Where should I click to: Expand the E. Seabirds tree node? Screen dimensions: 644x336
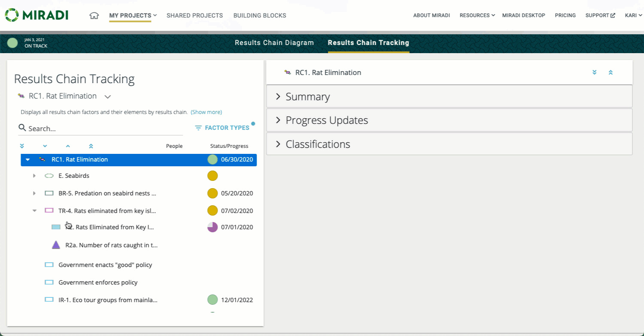pyautogui.click(x=34, y=176)
